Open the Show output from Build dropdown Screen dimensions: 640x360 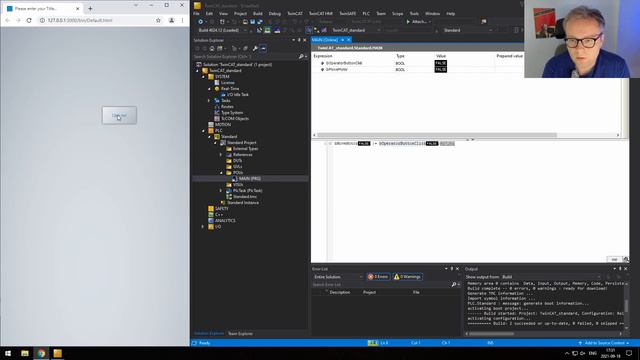(x=551, y=277)
